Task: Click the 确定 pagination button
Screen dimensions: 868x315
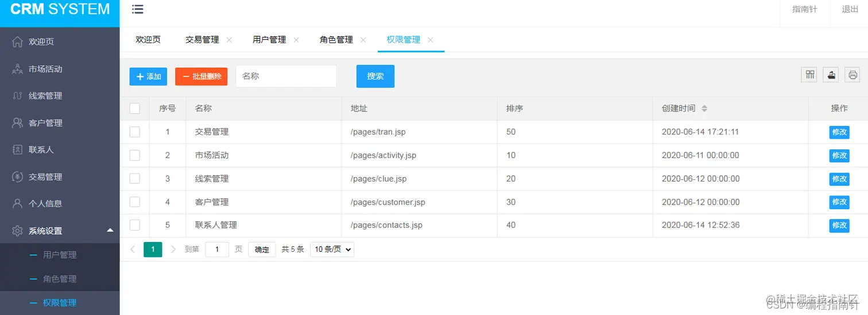Action: tap(262, 249)
